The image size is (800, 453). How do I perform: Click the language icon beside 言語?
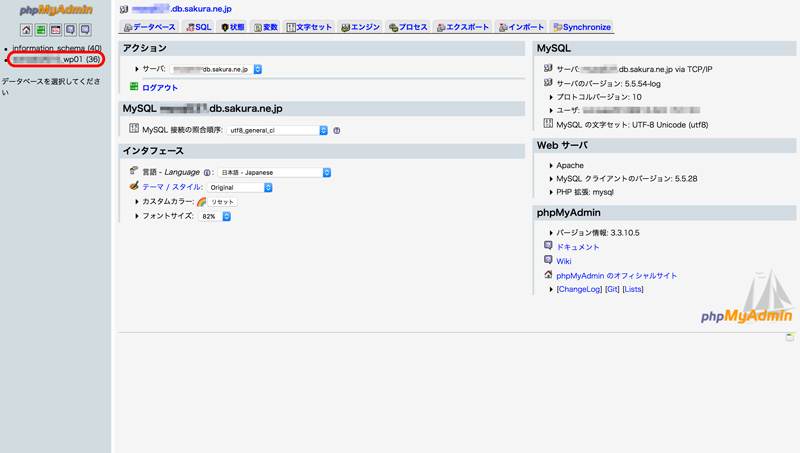(134, 170)
